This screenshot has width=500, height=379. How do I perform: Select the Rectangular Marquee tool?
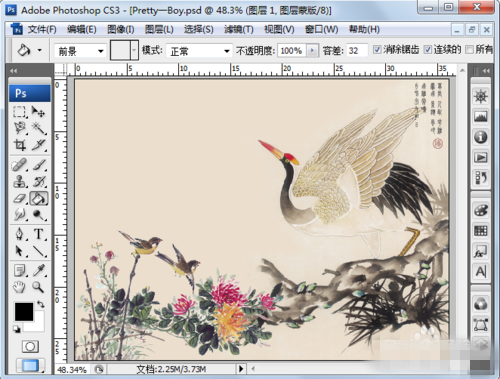tap(19, 112)
